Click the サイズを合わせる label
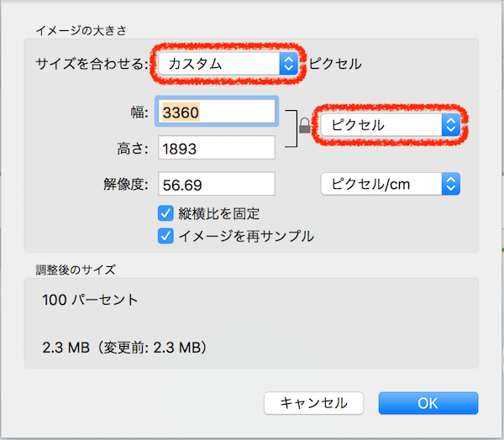The width and height of the screenshot is (504, 440). tap(92, 64)
